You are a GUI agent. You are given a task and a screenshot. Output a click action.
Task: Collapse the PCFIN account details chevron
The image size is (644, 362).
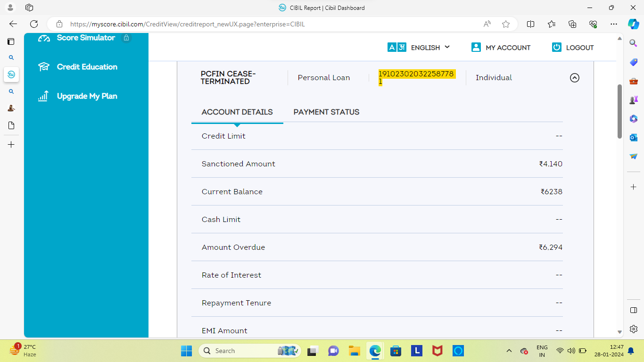click(574, 78)
